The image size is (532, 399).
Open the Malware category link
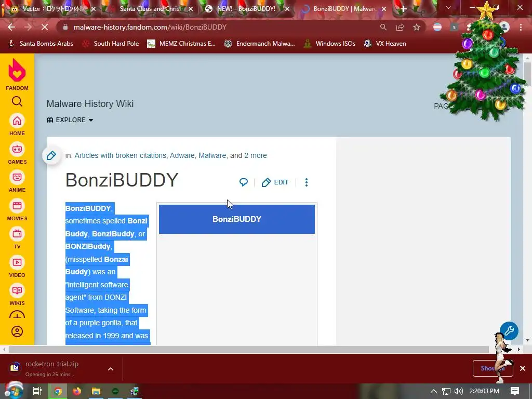point(212,155)
